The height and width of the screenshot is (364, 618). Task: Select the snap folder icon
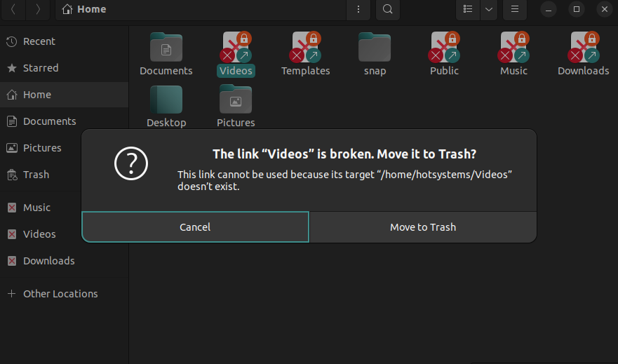[x=375, y=47]
